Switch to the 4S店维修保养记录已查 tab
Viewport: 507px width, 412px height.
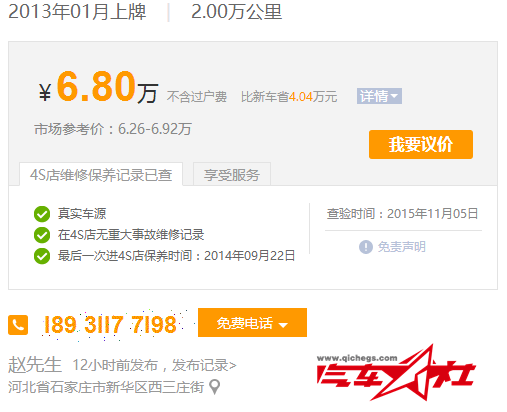(101, 174)
